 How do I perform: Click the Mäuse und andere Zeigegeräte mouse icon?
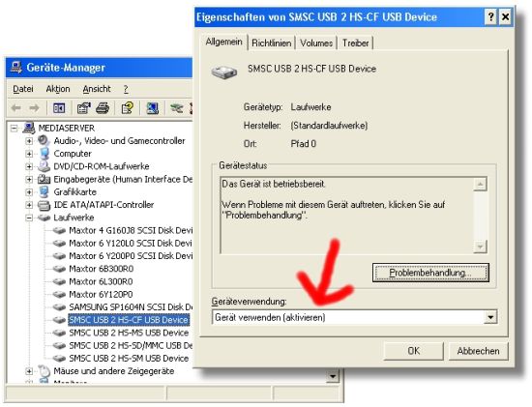point(44,370)
